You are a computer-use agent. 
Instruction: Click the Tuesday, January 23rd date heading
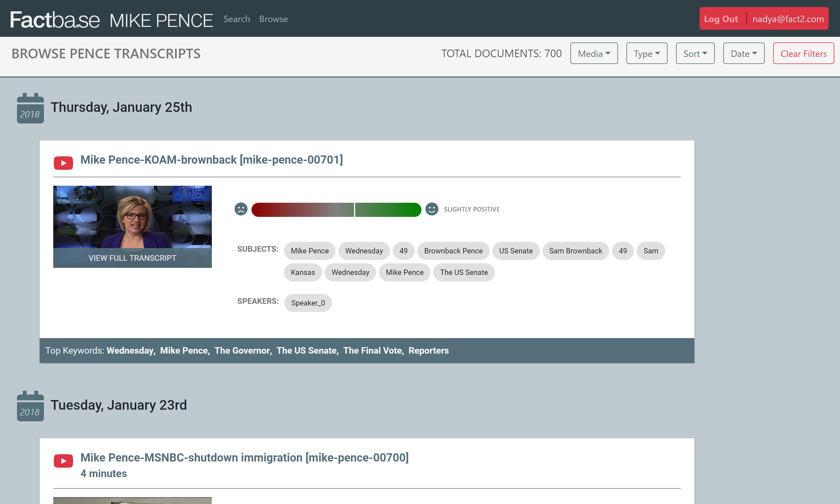[119, 405]
